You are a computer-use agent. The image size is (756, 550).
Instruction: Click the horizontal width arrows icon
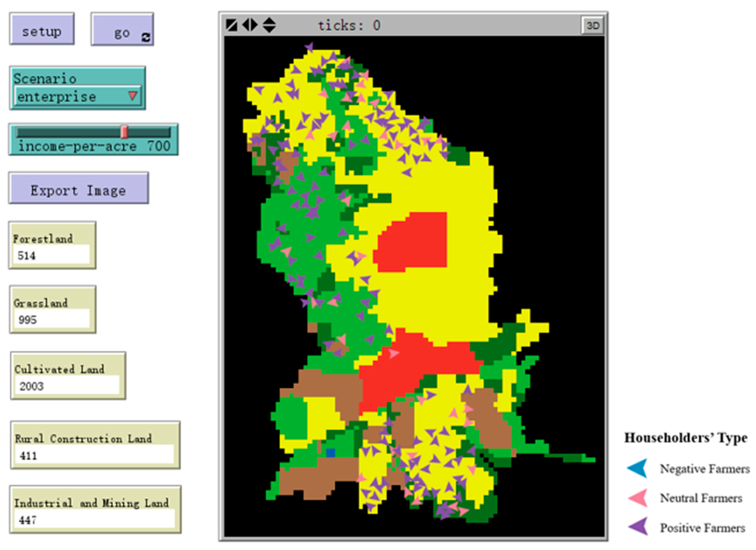click(x=250, y=25)
